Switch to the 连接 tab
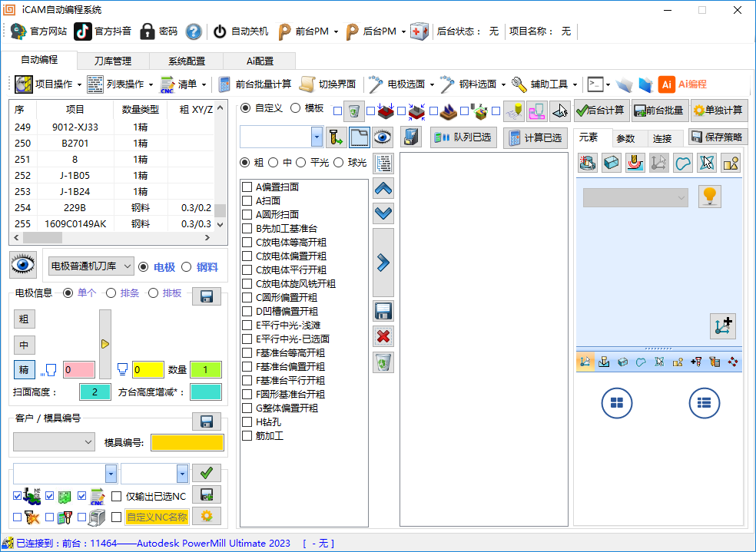 click(x=662, y=139)
